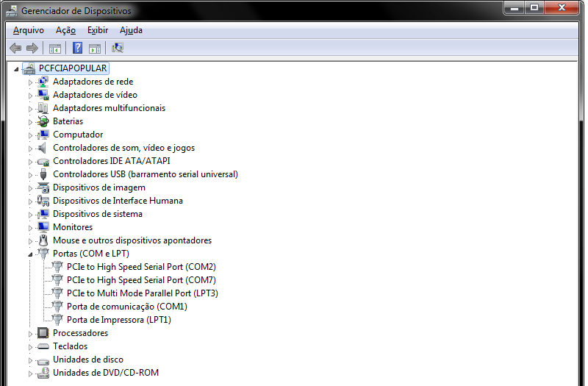Click the Processadores chip icon

click(x=43, y=333)
